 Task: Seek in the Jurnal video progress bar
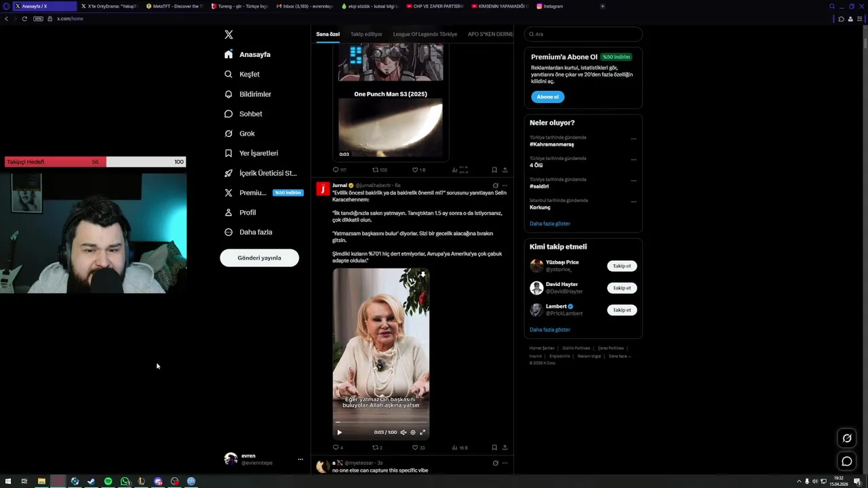381,422
